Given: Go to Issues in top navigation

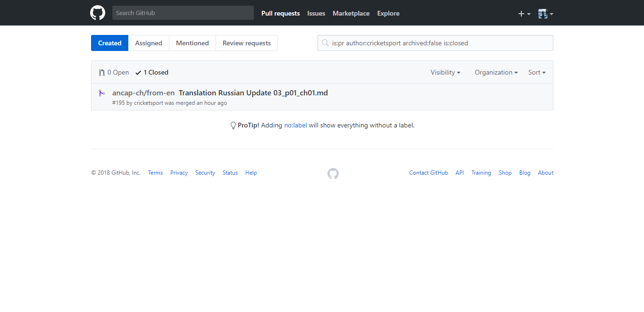Looking at the screenshot, I should [x=316, y=13].
